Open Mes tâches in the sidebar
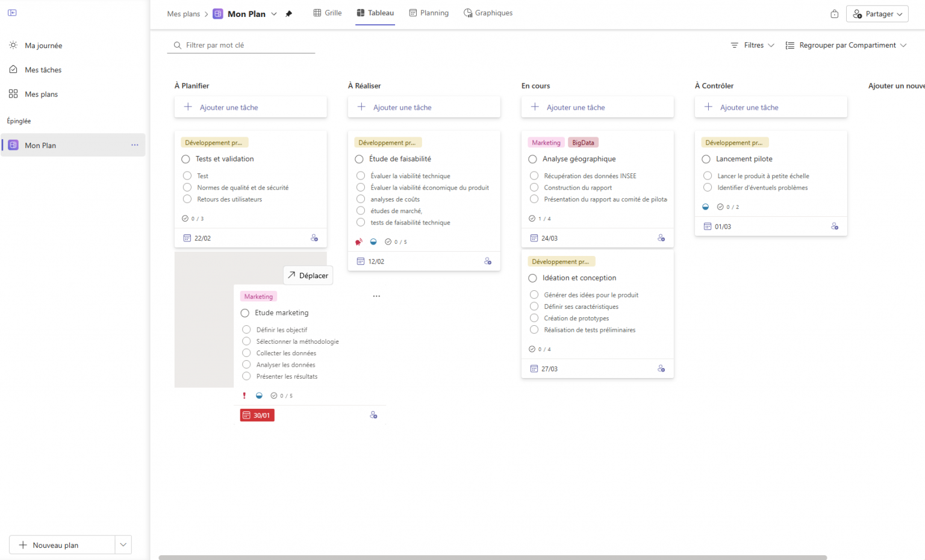Screen dimensions: 925x560 43,69
